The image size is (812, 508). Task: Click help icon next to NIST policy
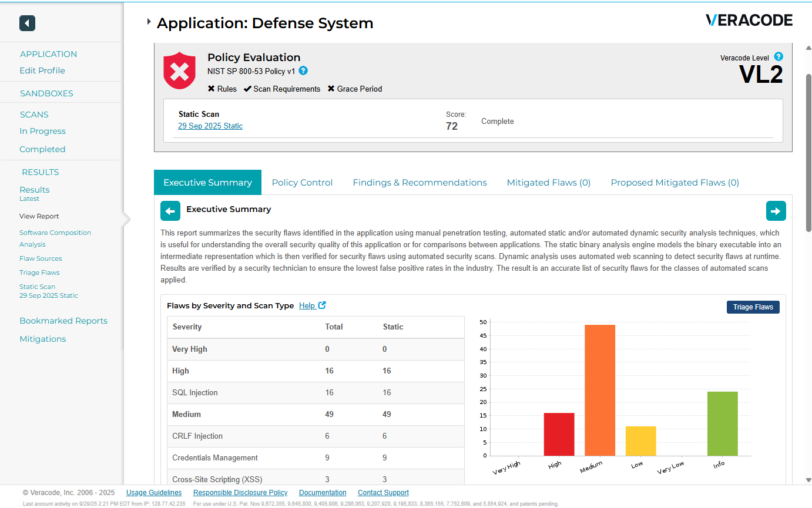[303, 71]
